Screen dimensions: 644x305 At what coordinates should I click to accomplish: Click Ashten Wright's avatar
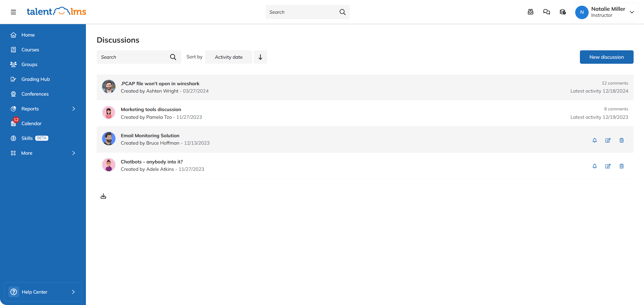click(x=109, y=87)
